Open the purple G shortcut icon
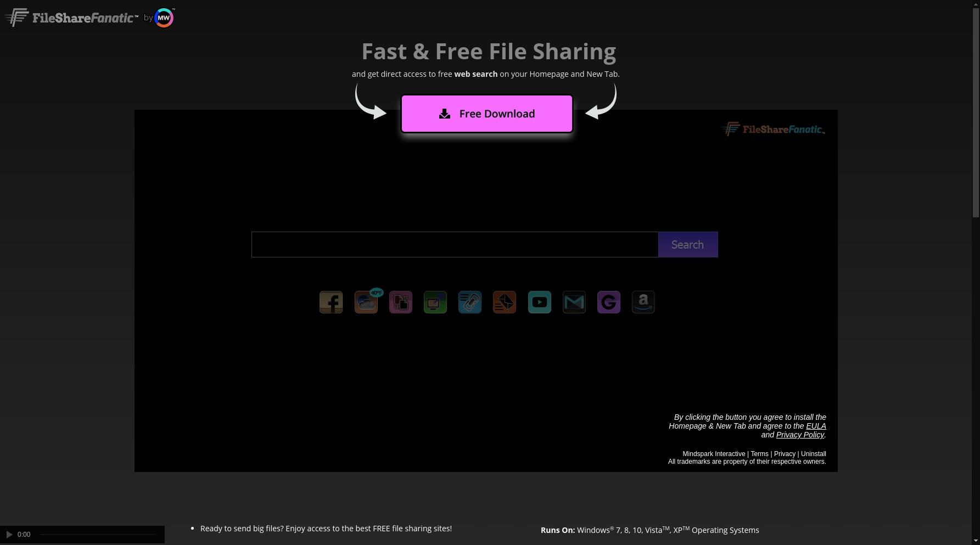The height and width of the screenshot is (545, 980). coord(609,302)
